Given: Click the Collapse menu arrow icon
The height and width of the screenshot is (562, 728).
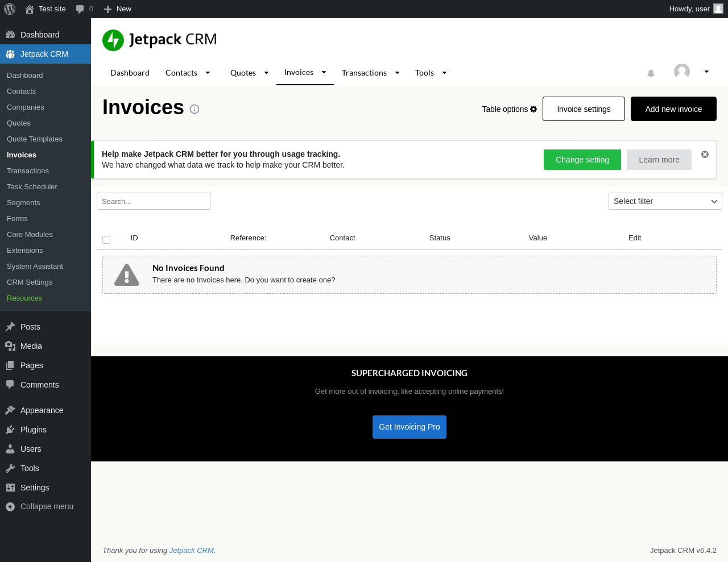Looking at the screenshot, I should [x=10, y=507].
